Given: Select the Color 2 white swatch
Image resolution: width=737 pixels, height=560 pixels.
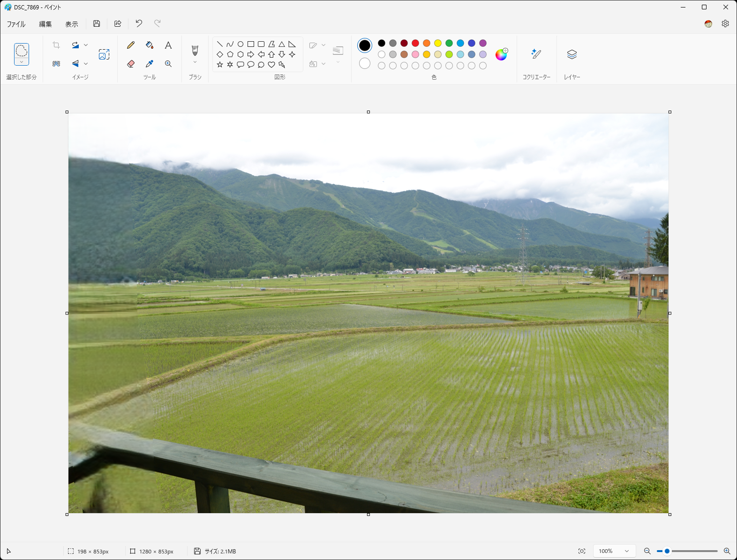Looking at the screenshot, I should pyautogui.click(x=365, y=63).
